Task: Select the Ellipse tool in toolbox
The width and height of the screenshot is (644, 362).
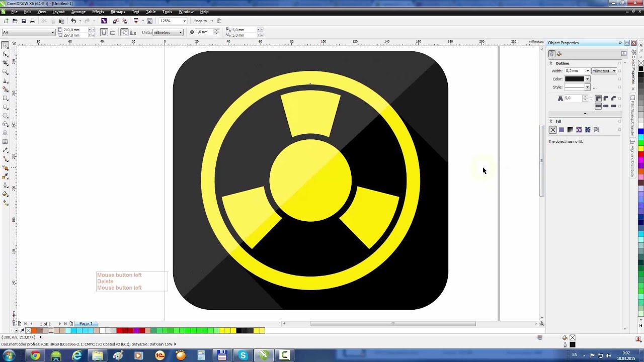Action: (x=6, y=107)
